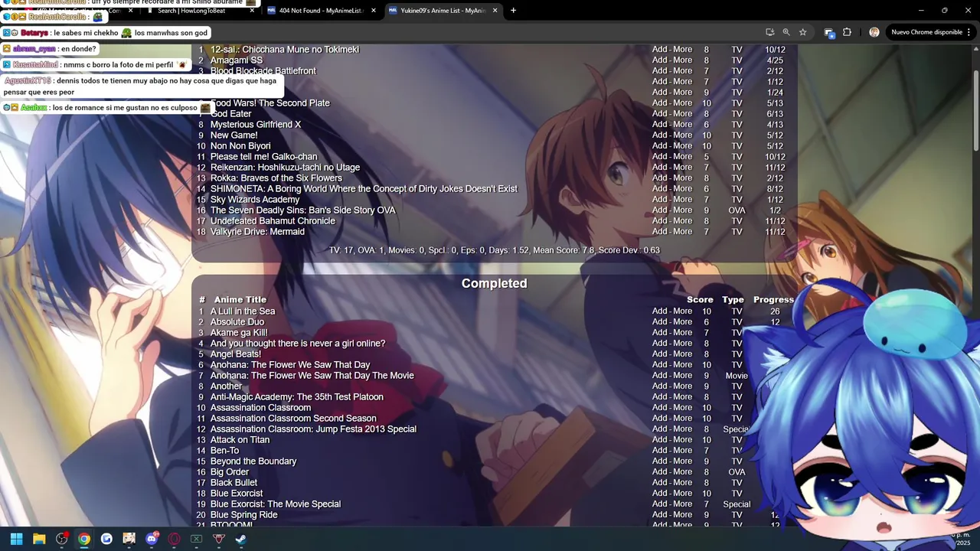Viewport: 980px width, 551px height.
Task: Click the More link for Attack on Titan
Action: [683, 440]
